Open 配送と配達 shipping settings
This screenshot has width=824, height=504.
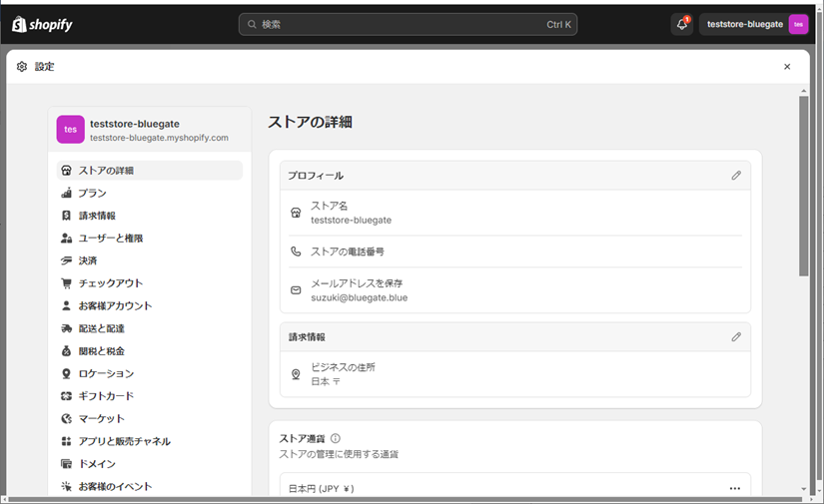101,328
